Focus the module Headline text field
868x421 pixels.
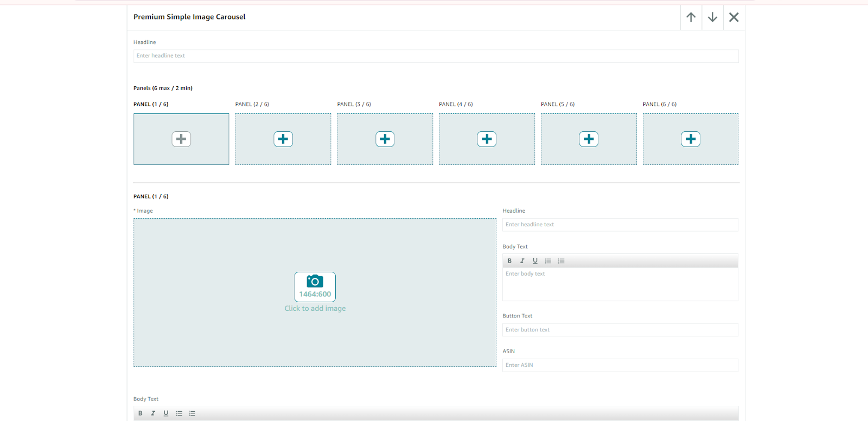pyautogui.click(x=436, y=56)
